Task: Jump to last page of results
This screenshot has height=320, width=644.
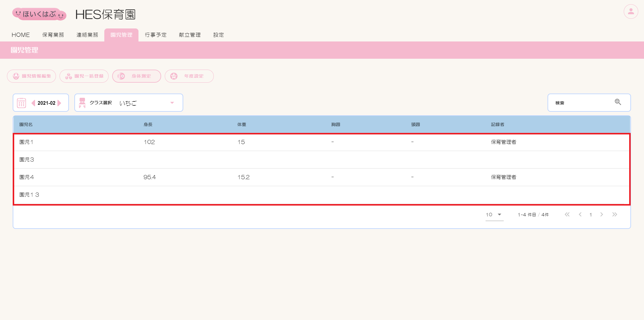Action: (x=614, y=215)
